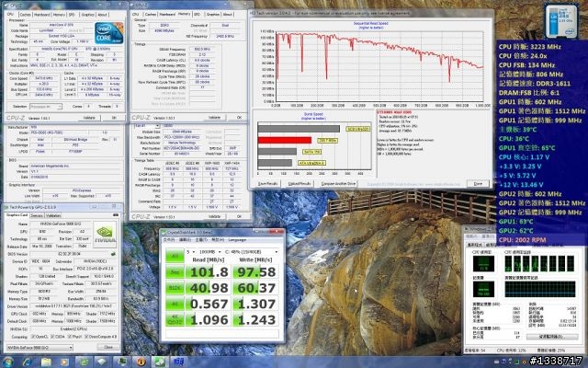Open the Graphics tab in CPU-Z memory window
The height and width of the screenshot is (368, 588).
tap(212, 15)
